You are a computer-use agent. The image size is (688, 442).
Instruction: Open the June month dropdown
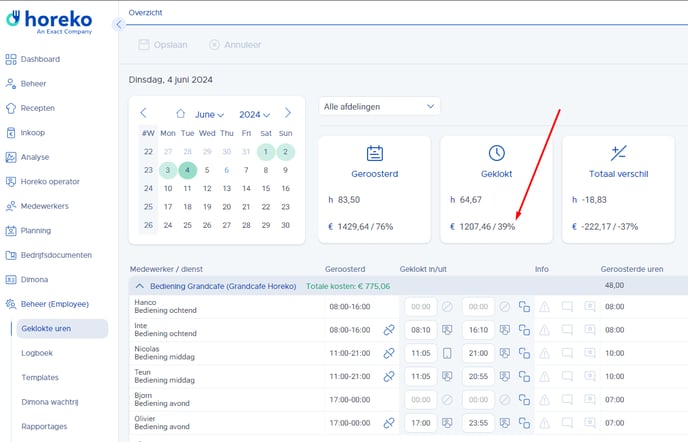209,115
